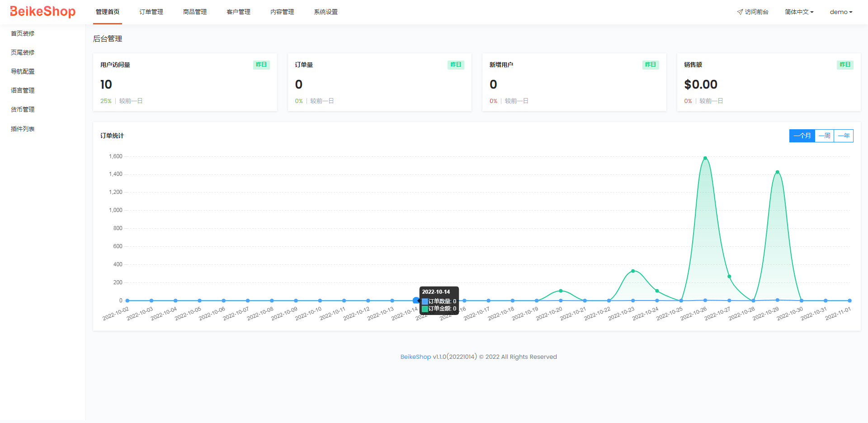Click the v1.1.0(20221014) footer version text
Screen dimensions: 868x423
coord(455,357)
